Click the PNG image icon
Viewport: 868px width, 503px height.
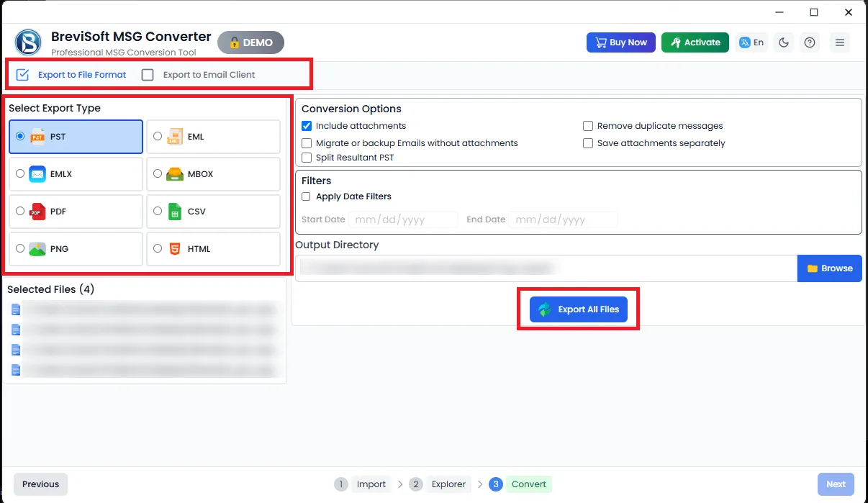[37, 249]
